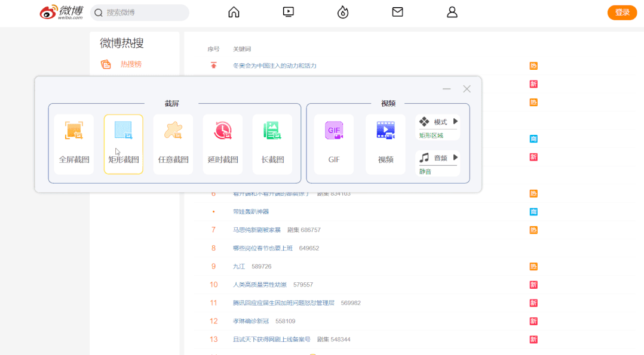Minimize the screenshot tool panel
Viewport: 644px width, 355px height.
click(x=446, y=89)
